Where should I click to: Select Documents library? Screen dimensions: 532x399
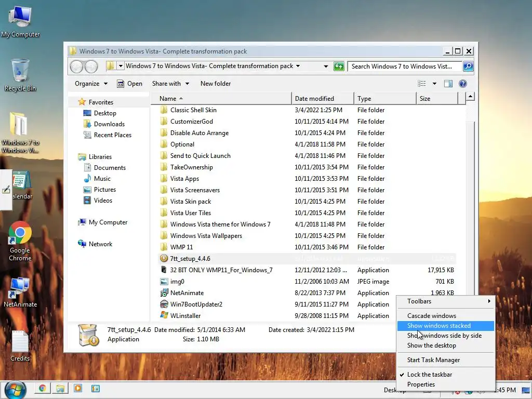tap(110, 168)
